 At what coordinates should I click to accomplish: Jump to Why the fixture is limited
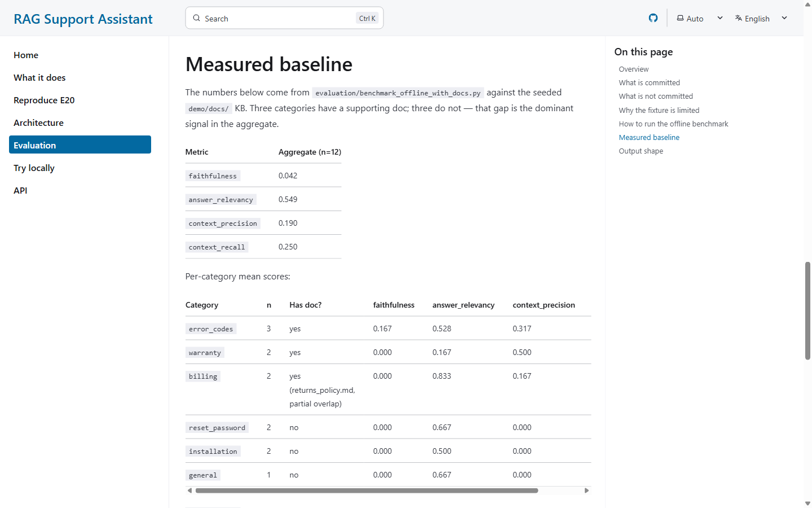pyautogui.click(x=659, y=110)
